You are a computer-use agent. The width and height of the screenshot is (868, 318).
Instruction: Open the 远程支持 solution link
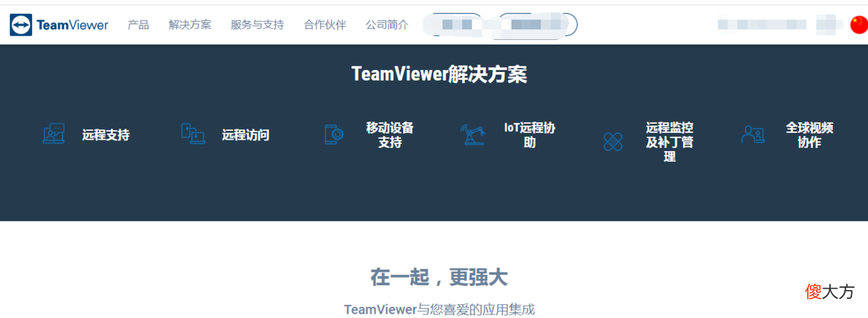pos(106,135)
